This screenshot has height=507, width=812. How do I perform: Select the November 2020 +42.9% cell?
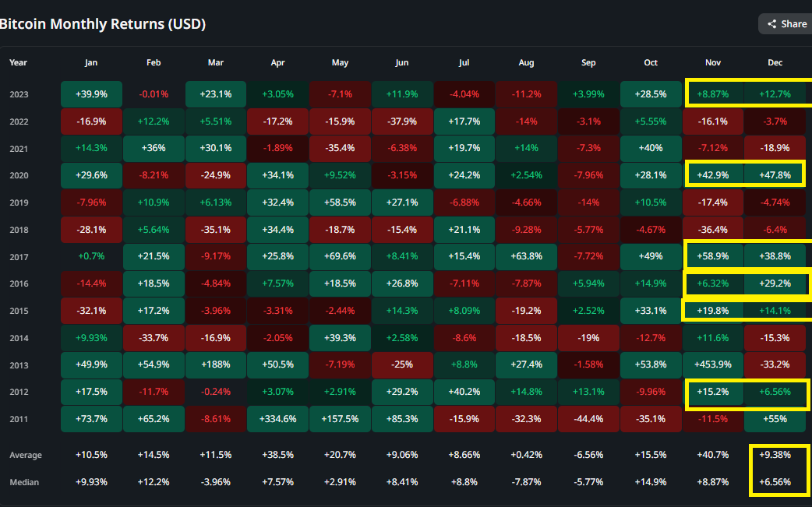click(712, 175)
